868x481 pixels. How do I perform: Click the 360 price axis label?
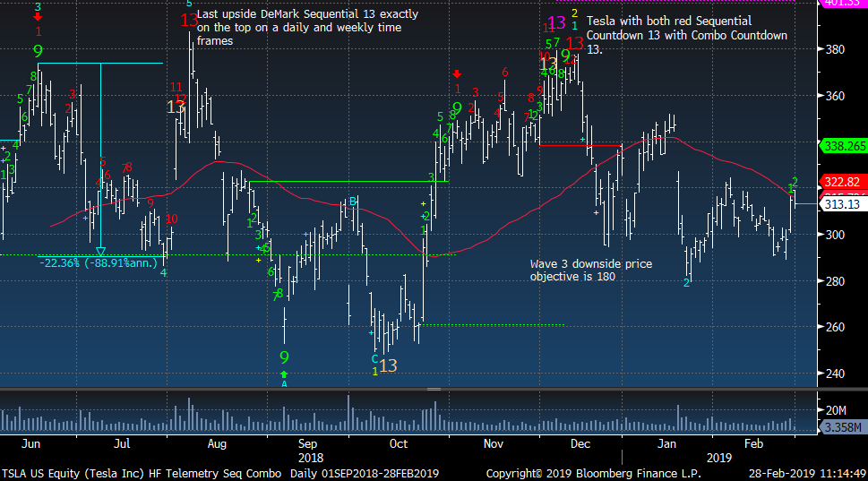835,96
